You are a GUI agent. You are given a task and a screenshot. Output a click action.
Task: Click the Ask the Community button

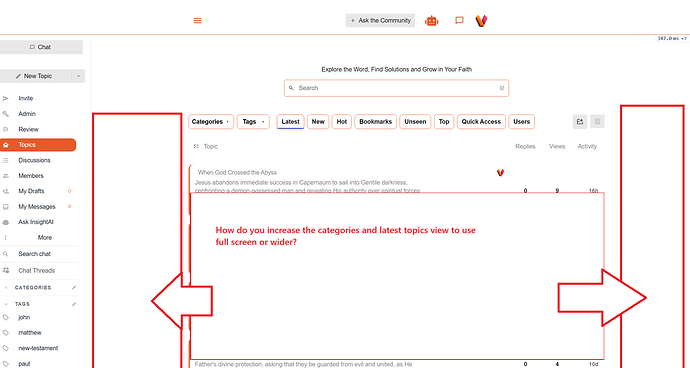(x=380, y=21)
